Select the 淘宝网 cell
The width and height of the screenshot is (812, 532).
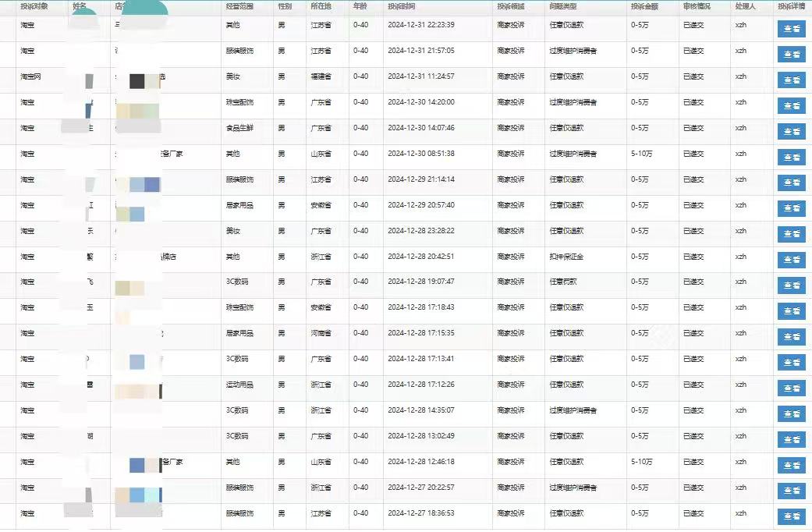pos(30,76)
